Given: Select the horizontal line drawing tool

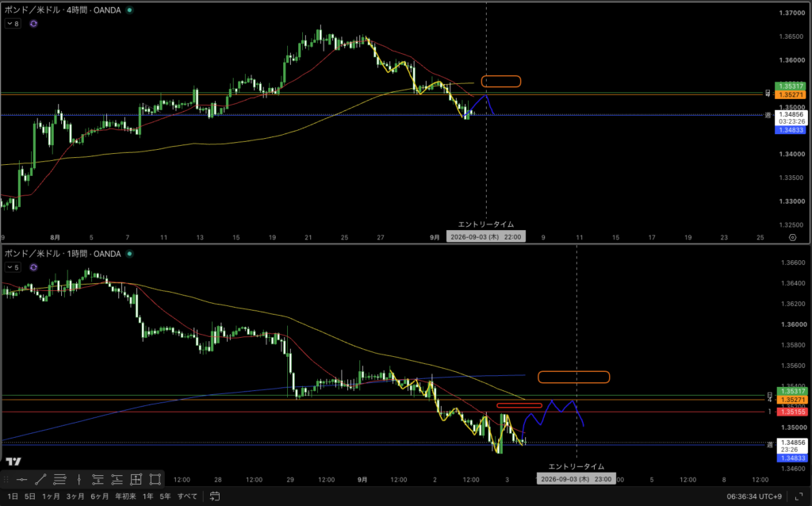Looking at the screenshot, I should point(21,480).
